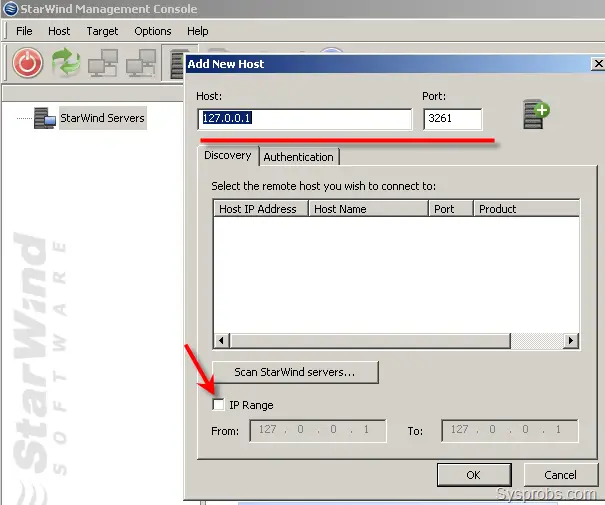
Task: Click the add server plus icon
Action: (x=536, y=114)
